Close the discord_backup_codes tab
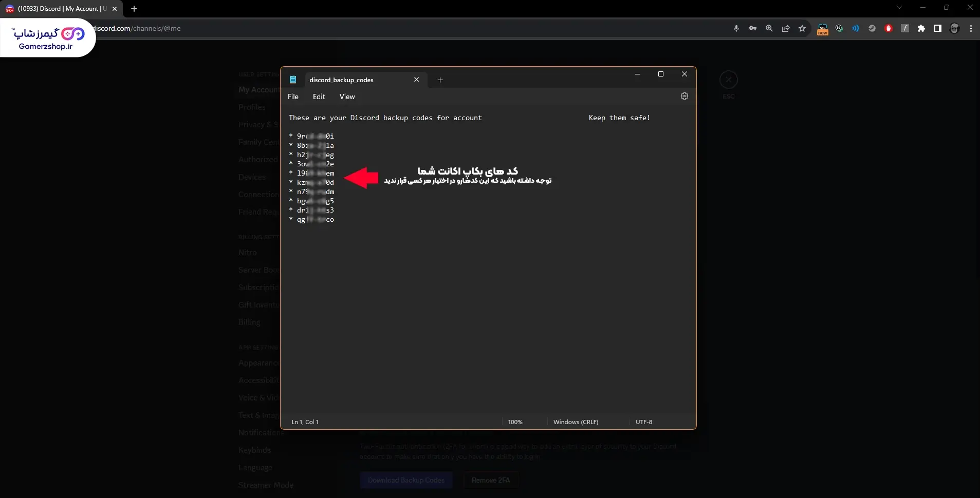The width and height of the screenshot is (980, 498). click(x=416, y=80)
